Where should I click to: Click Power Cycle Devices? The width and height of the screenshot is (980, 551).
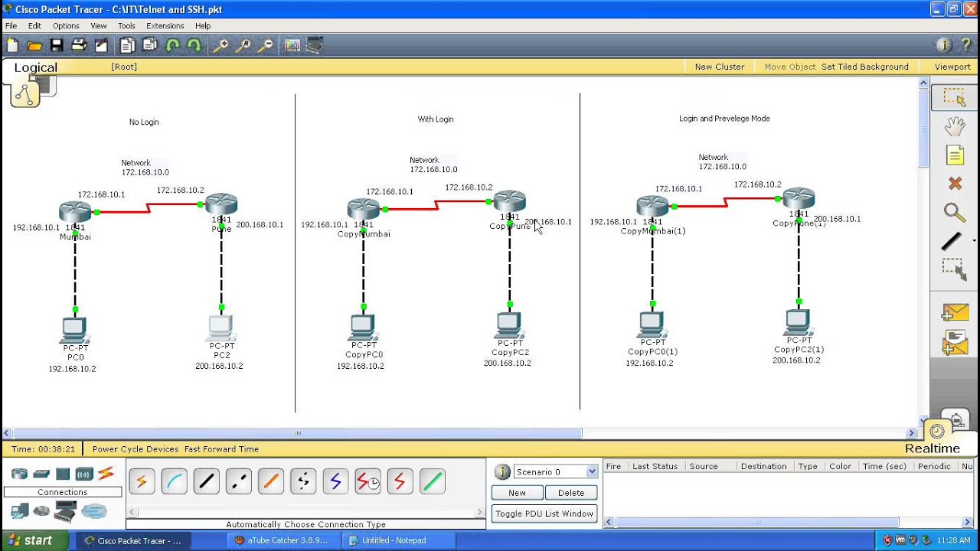click(136, 449)
